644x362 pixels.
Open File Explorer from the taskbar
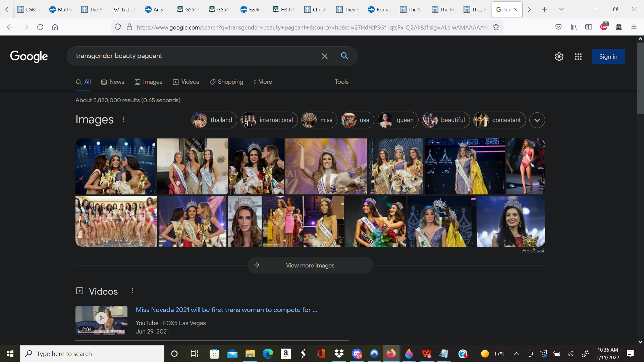[x=250, y=354]
